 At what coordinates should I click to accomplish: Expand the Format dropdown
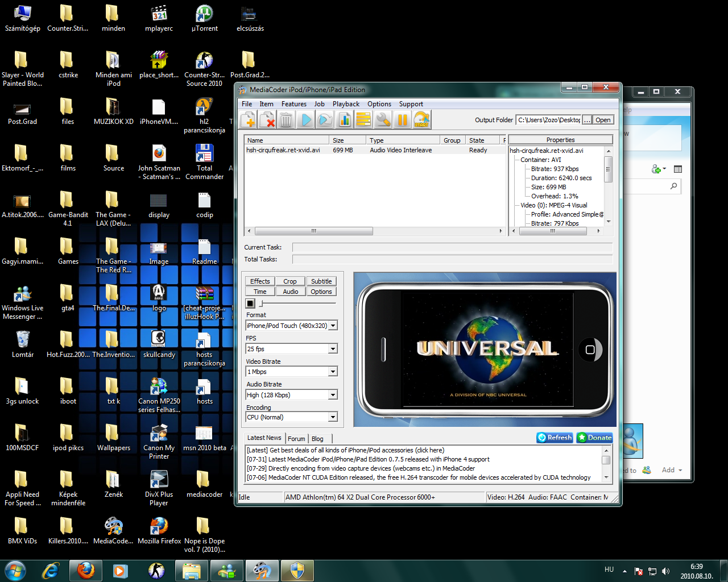[333, 326]
